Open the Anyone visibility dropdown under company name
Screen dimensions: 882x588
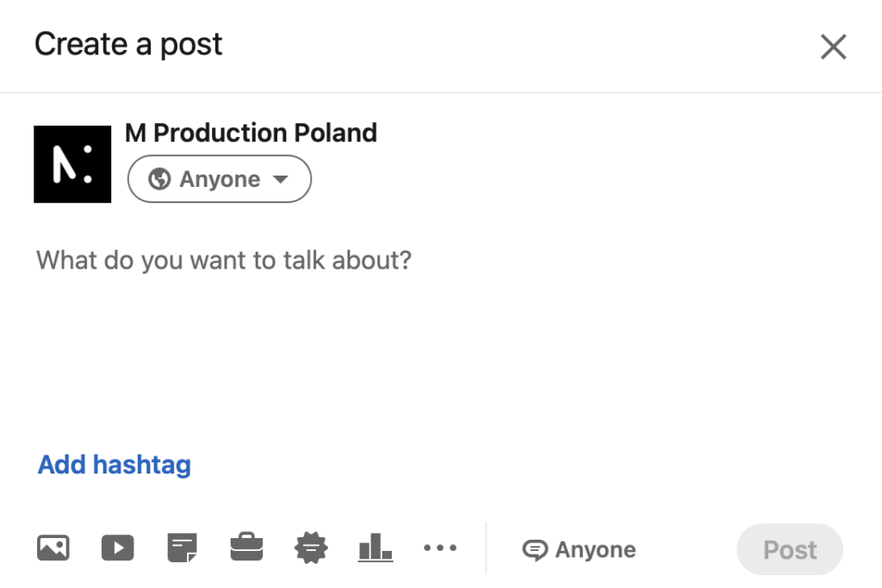(x=220, y=179)
